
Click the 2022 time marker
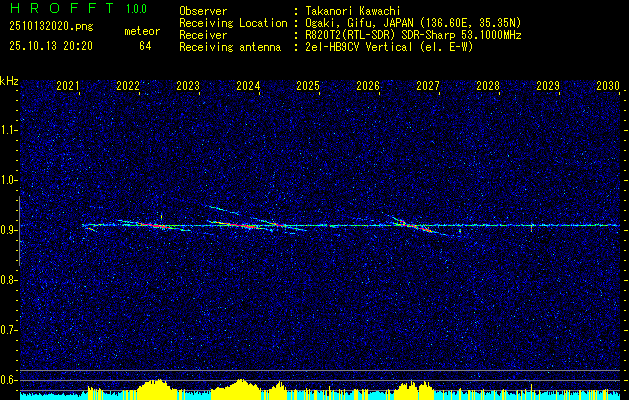pos(128,86)
